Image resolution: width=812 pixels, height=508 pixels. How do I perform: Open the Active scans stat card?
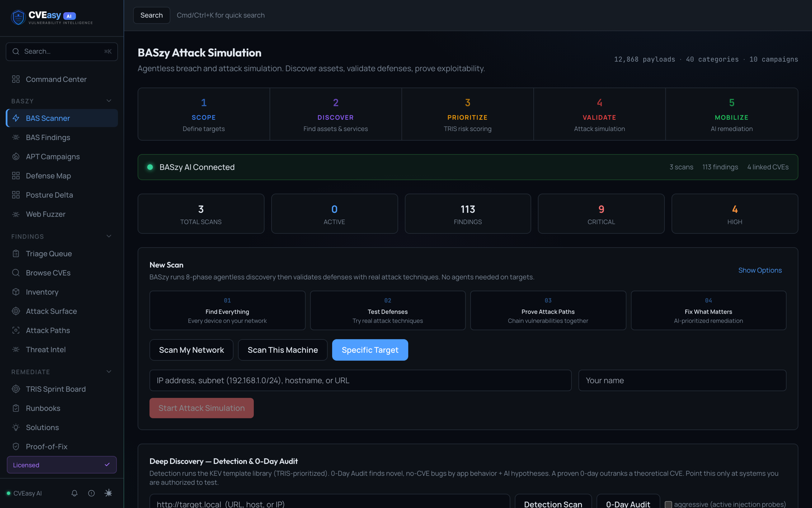(334, 214)
